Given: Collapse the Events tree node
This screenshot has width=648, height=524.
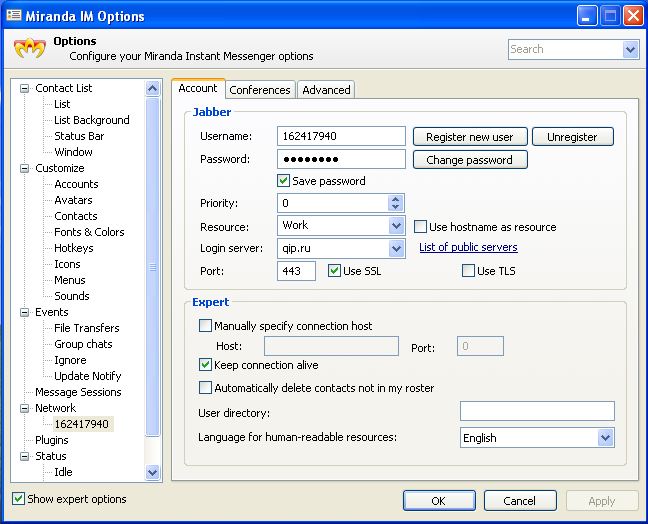Looking at the screenshot, I should pyautogui.click(x=25, y=312).
